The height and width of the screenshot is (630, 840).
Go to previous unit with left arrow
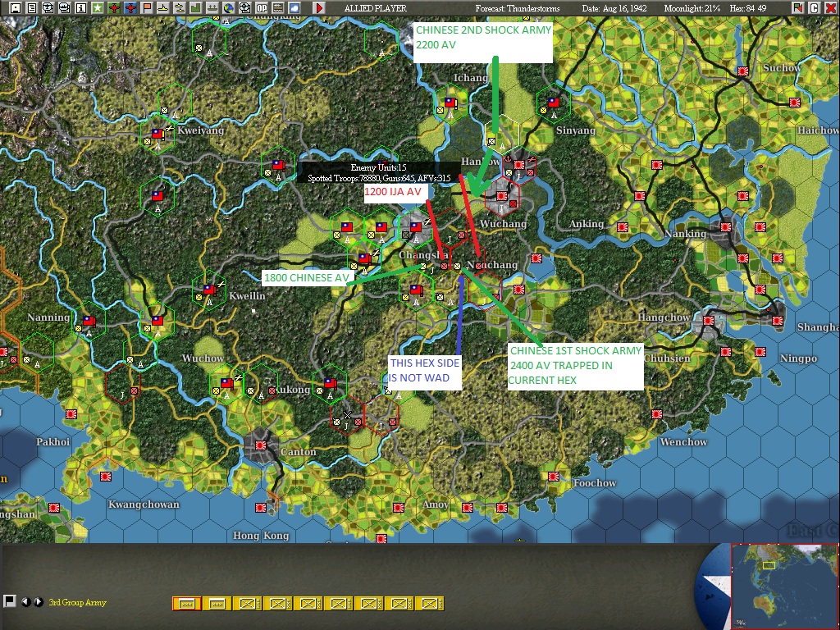click(25, 602)
